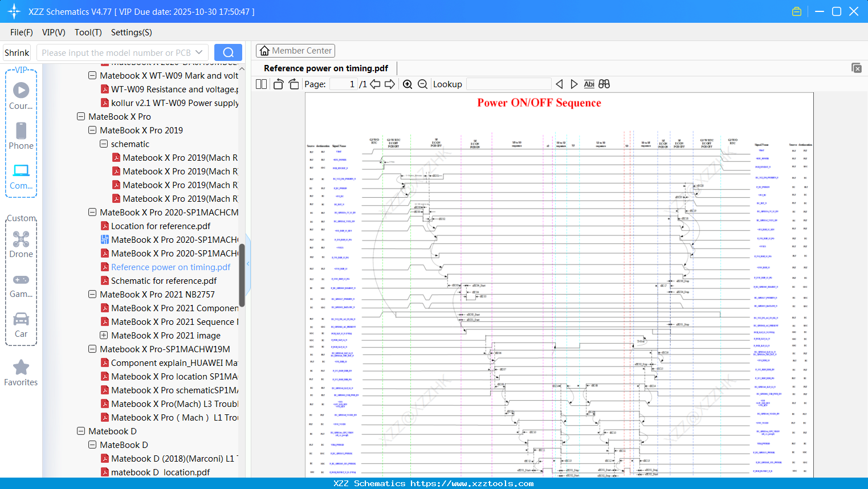Screen dimensions: 868x489
Task: Click the binoculars search icon
Action: tap(604, 84)
